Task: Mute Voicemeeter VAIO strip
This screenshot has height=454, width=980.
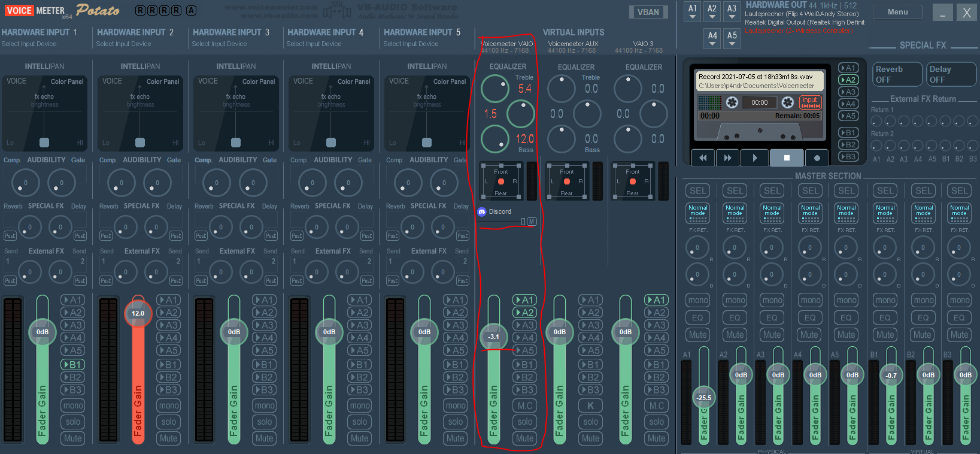Action: pyautogui.click(x=525, y=438)
